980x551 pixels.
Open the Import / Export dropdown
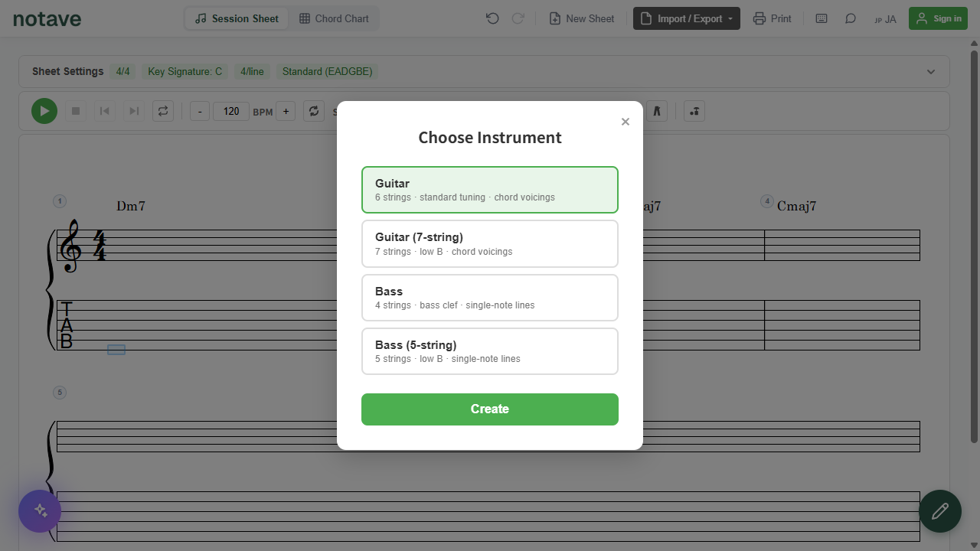click(687, 18)
